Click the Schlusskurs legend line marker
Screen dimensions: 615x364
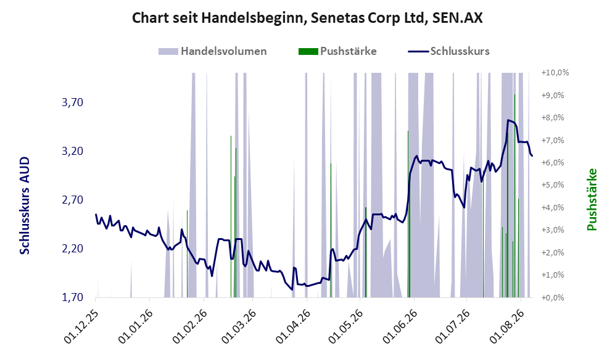(x=418, y=51)
